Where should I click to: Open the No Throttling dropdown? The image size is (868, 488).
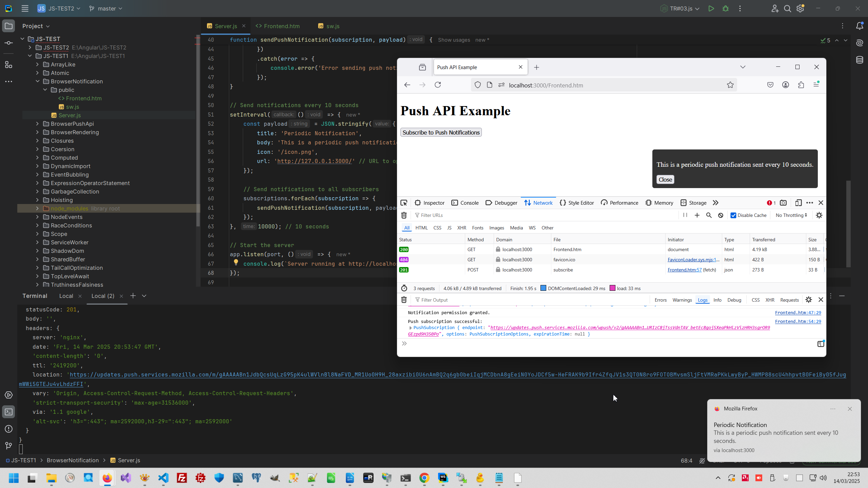791,215
